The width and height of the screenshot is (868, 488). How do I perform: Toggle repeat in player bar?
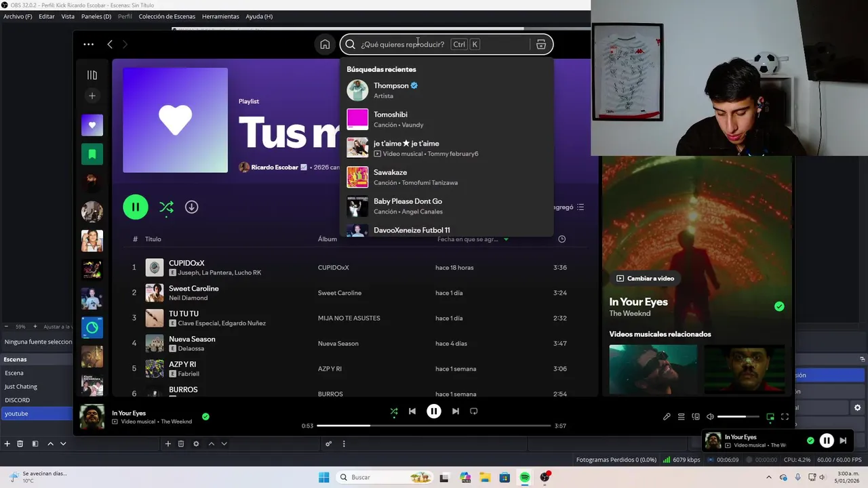click(x=474, y=411)
